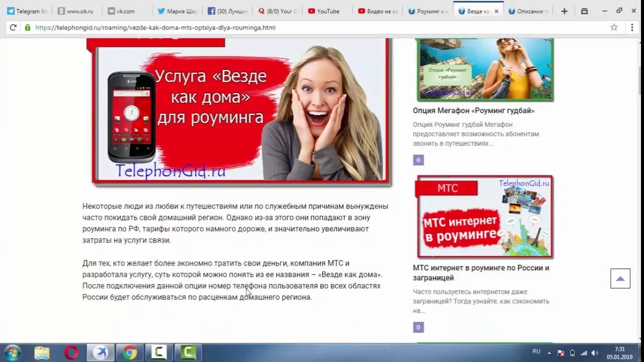Open the browser three-dot menu
Image resolution: width=644 pixels, height=362 pixels.
[x=632, y=27]
